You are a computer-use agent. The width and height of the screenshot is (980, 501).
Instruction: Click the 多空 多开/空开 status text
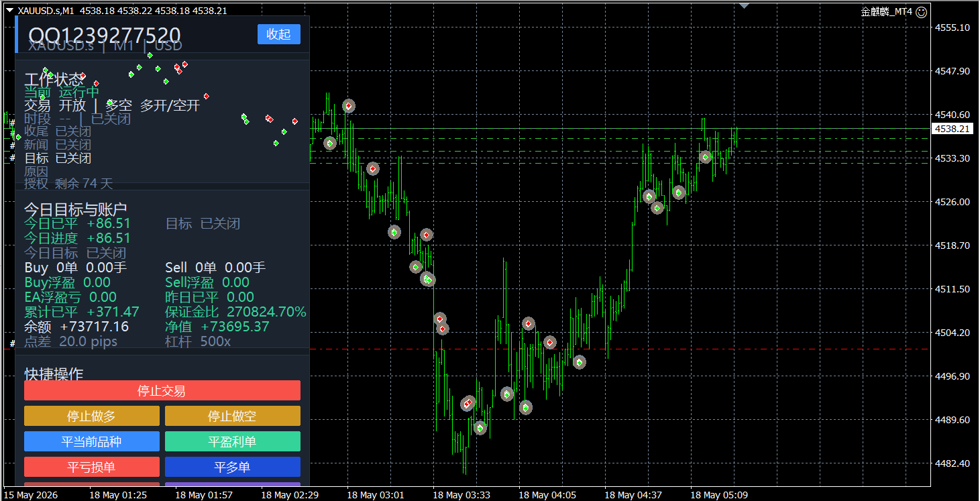point(153,105)
